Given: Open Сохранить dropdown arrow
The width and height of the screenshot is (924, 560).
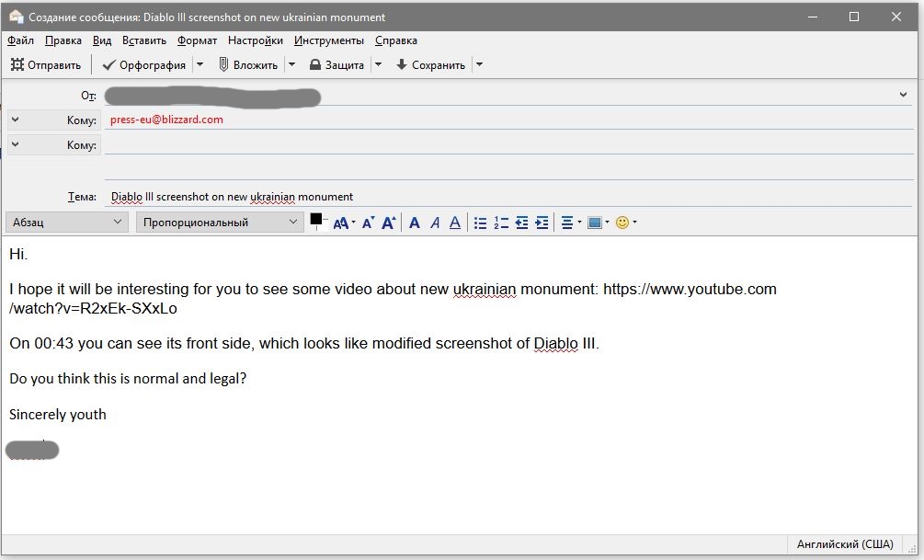Looking at the screenshot, I should click(x=479, y=65).
